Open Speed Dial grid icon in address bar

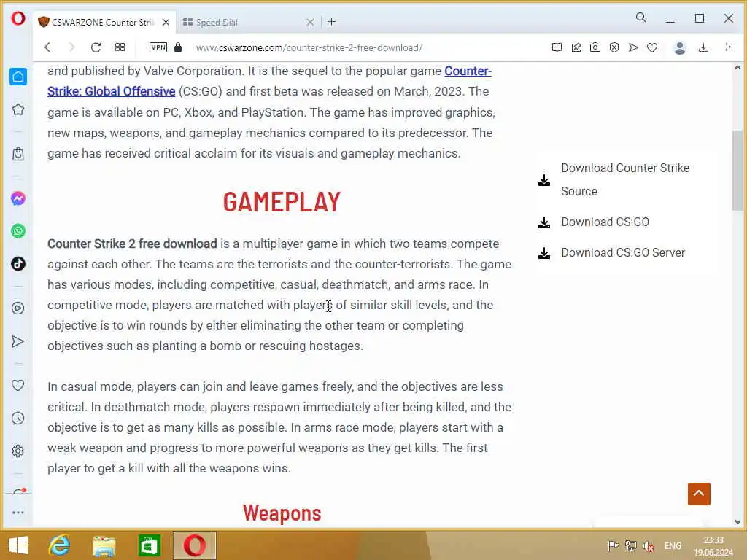[120, 47]
